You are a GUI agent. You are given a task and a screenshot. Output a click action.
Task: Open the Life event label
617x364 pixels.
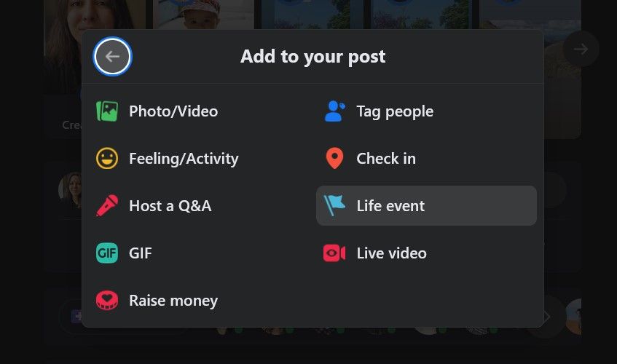pyautogui.click(x=390, y=205)
